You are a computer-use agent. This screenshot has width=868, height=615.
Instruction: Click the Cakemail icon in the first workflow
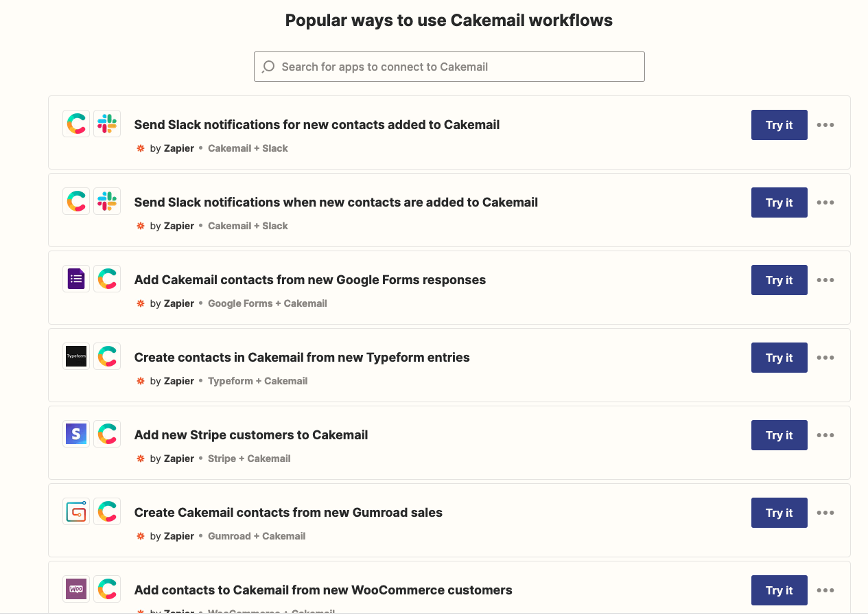point(76,124)
